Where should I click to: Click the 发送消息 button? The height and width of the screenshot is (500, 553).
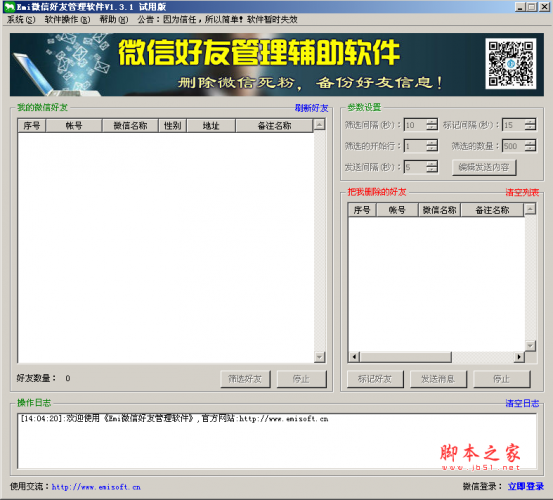438,379
